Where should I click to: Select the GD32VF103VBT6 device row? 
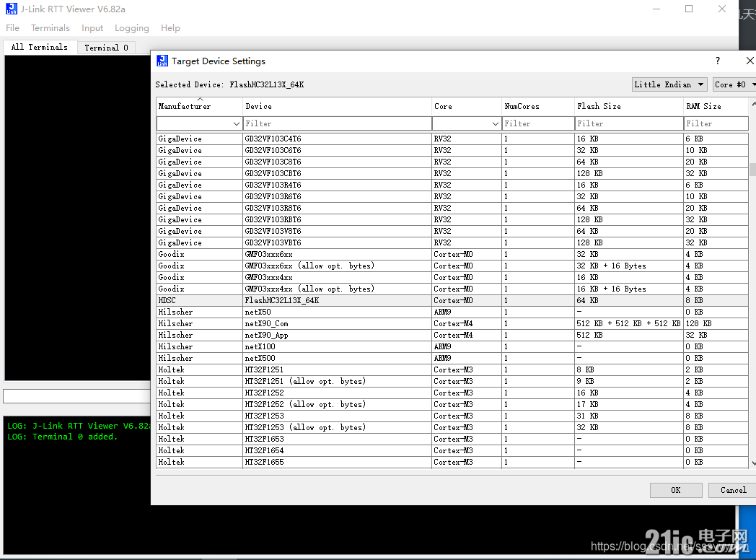click(x=452, y=243)
